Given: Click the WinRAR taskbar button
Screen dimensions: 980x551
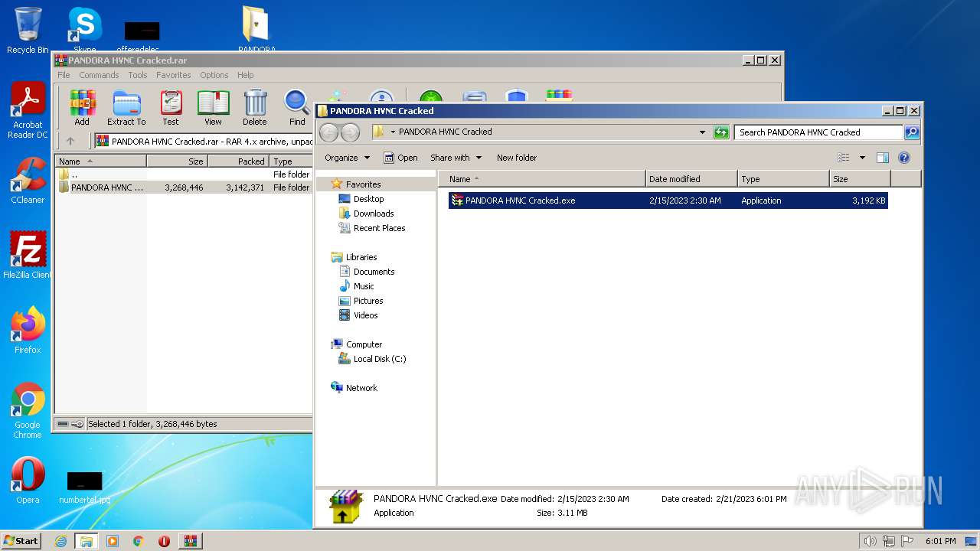Looking at the screenshot, I should pos(190,541).
